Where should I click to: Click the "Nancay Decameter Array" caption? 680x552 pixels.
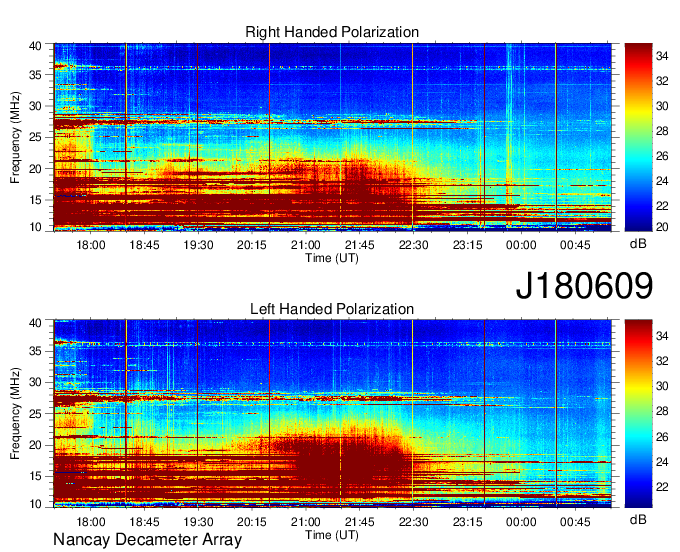[x=147, y=539]
